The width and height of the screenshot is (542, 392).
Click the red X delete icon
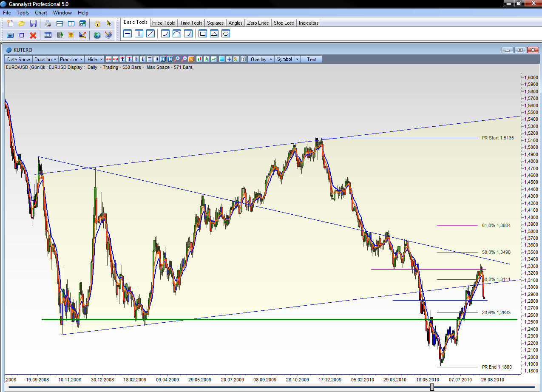[x=33, y=35]
